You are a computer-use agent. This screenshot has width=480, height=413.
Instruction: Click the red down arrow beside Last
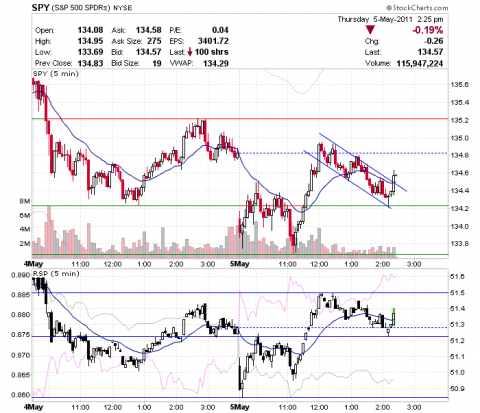point(190,52)
